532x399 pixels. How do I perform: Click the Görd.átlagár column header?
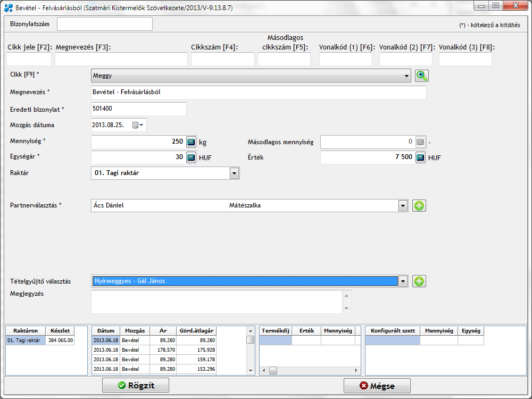[x=197, y=331]
